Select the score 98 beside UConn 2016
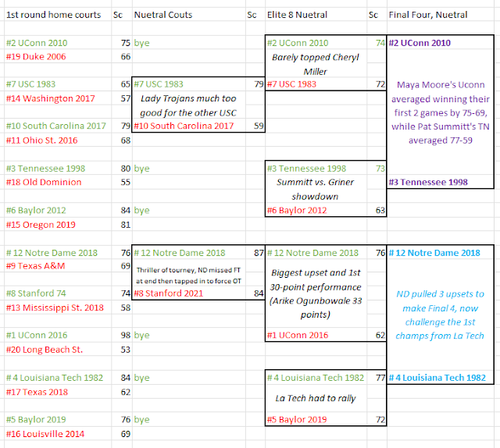Screen dimensions: 500x448 coord(122,335)
